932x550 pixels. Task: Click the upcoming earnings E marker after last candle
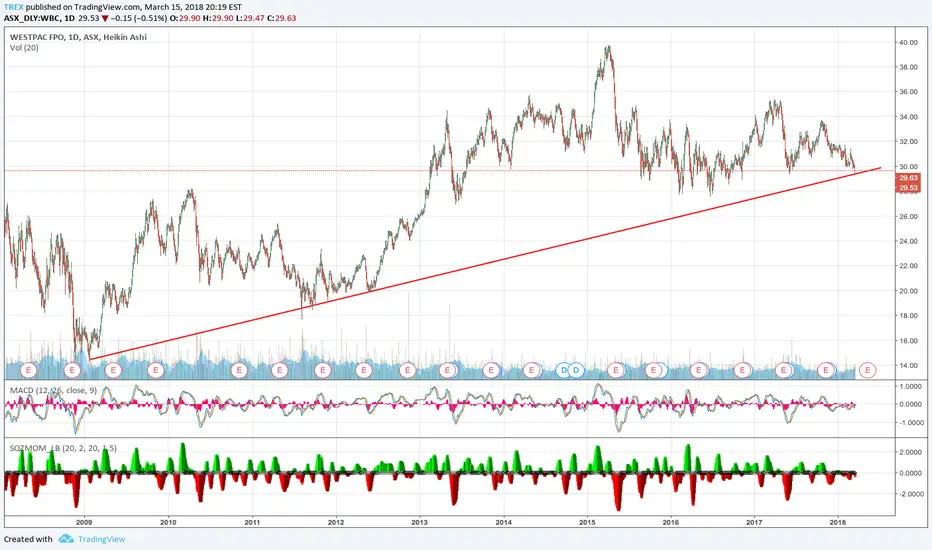click(x=867, y=370)
